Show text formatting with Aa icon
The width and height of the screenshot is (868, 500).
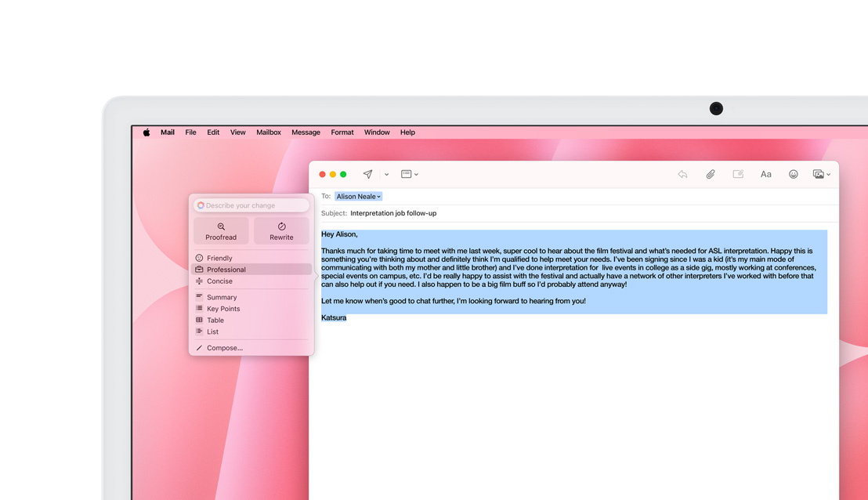tap(765, 174)
